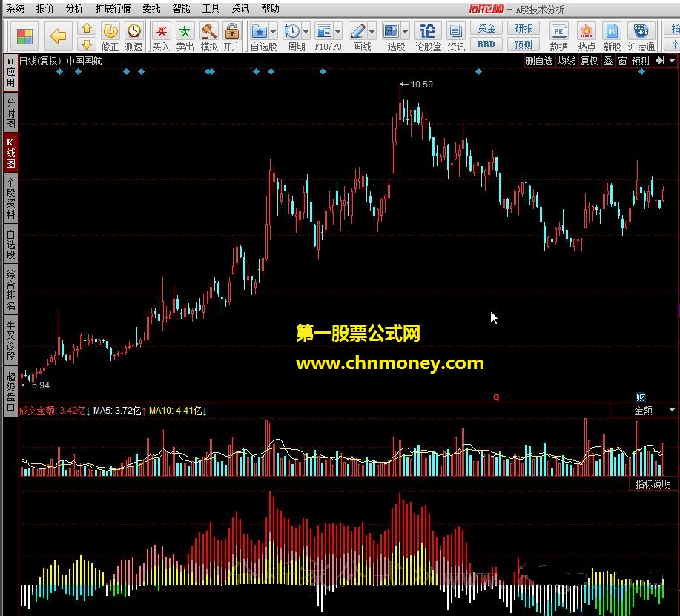
Task: Open the 超级盘口 sidebar tab
Action: click(10, 392)
